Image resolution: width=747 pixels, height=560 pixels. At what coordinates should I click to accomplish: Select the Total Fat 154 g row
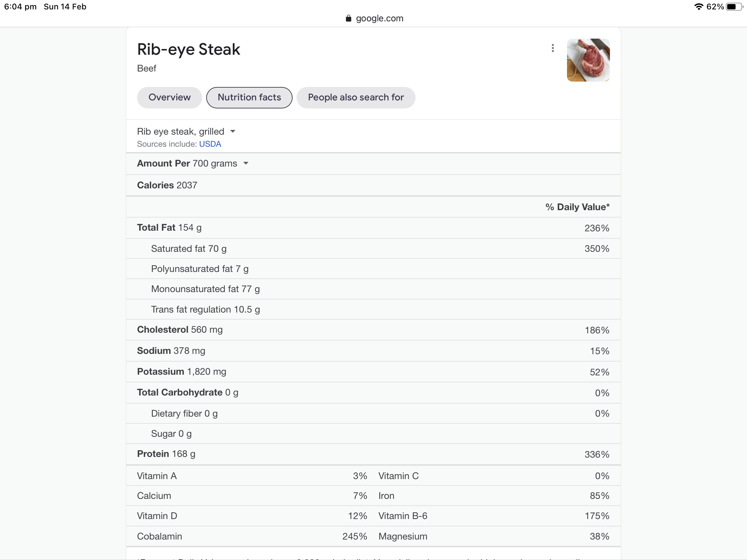click(x=373, y=228)
